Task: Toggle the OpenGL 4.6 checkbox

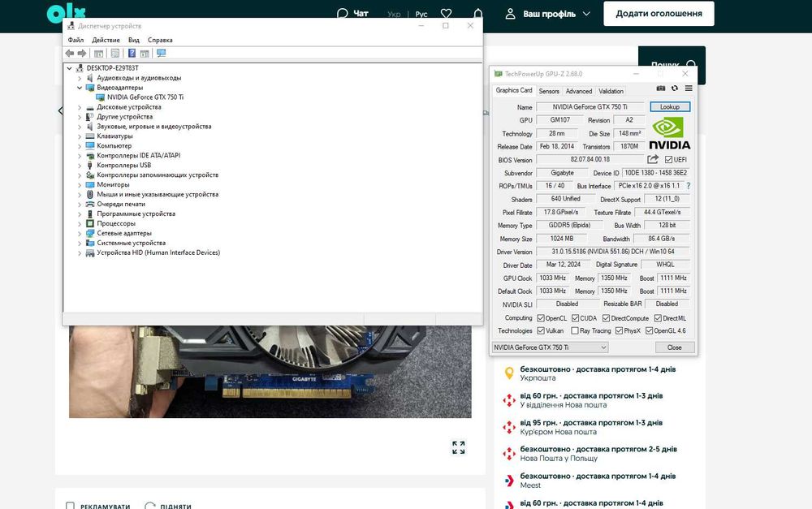Action: click(x=649, y=330)
